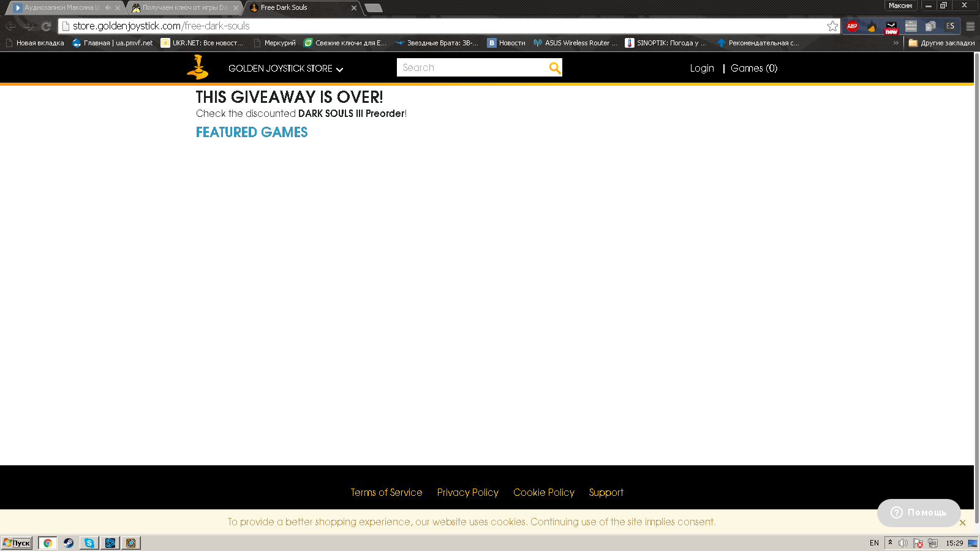The height and width of the screenshot is (551, 980).
Task: Open the Новая вкладка bookmark
Action: [35, 43]
